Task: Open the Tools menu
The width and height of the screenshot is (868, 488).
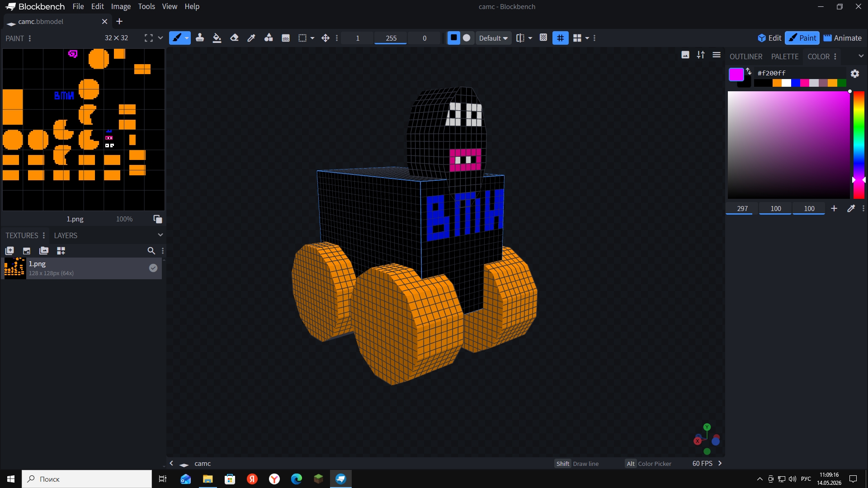Action: (146, 6)
